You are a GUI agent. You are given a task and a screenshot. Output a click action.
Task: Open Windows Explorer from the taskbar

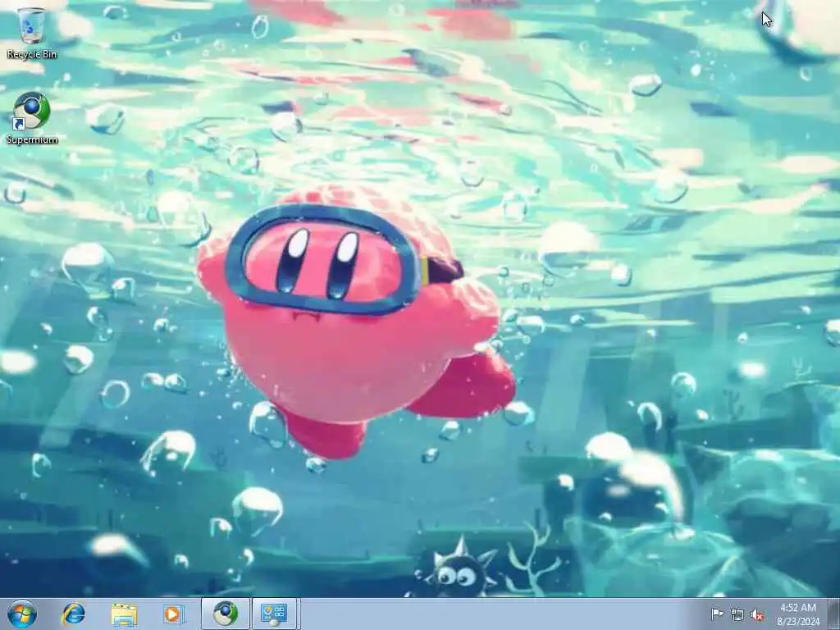click(125, 614)
